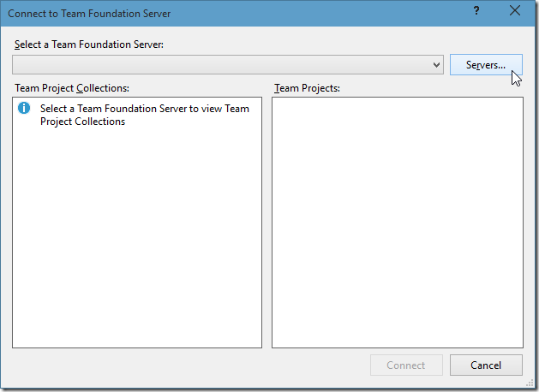Click the dialog title bar text
Viewport: 539px width, 392px height.
89,14
